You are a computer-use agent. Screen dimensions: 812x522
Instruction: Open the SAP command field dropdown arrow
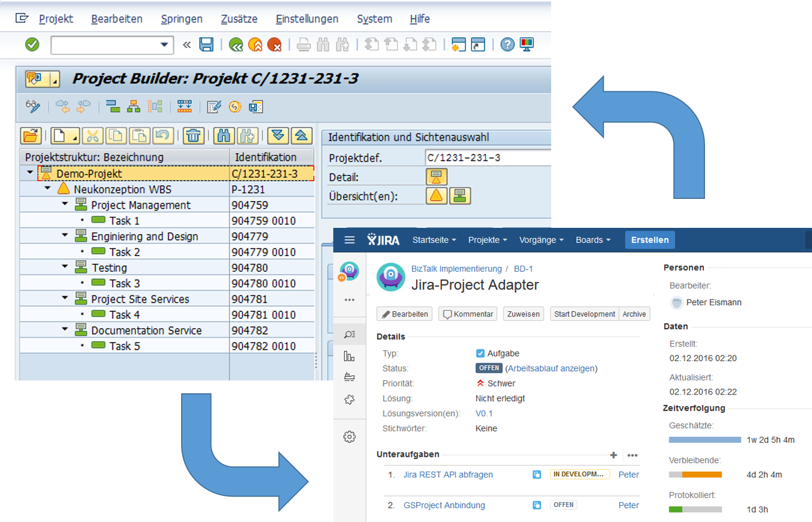point(164,45)
